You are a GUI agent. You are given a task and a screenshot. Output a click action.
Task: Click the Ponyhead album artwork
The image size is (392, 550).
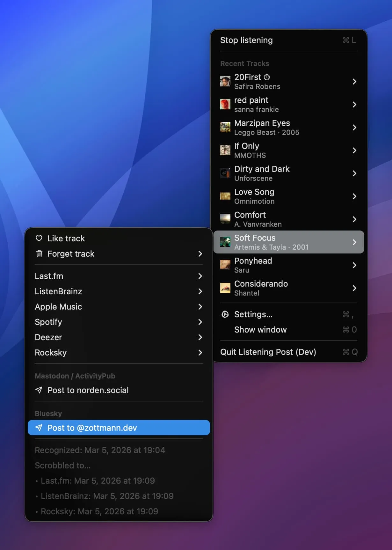point(225,265)
